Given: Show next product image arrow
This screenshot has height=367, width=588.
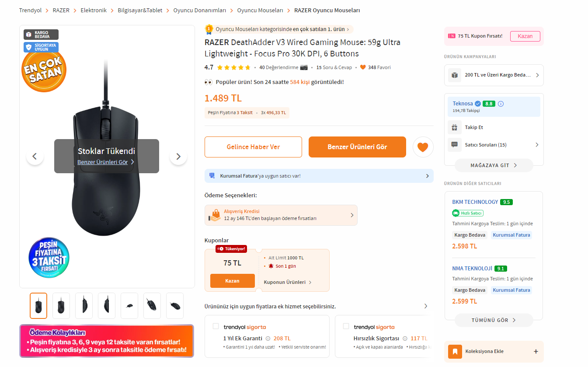Looking at the screenshot, I should (178, 156).
